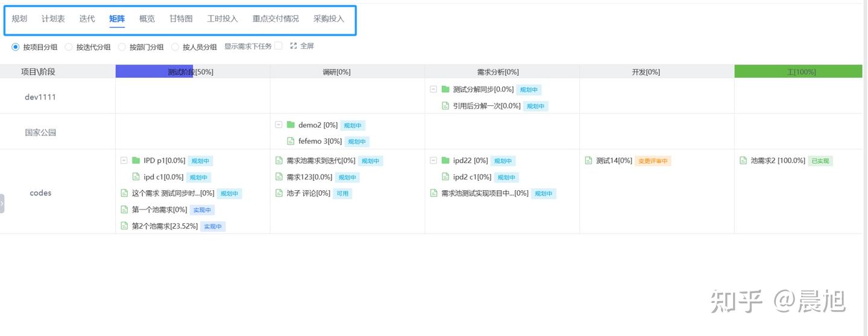Screen dimensions: 868x336
Task: Click the folder icon beside IPD p1
Action: tap(136, 161)
